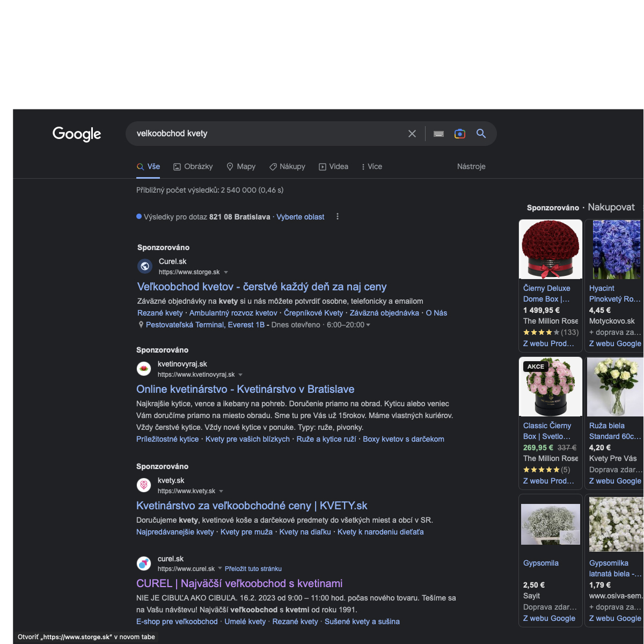Image resolution: width=644 pixels, height=644 pixels.
Task: Open Najpredávanejšie kvety sitelink
Action: tap(175, 532)
